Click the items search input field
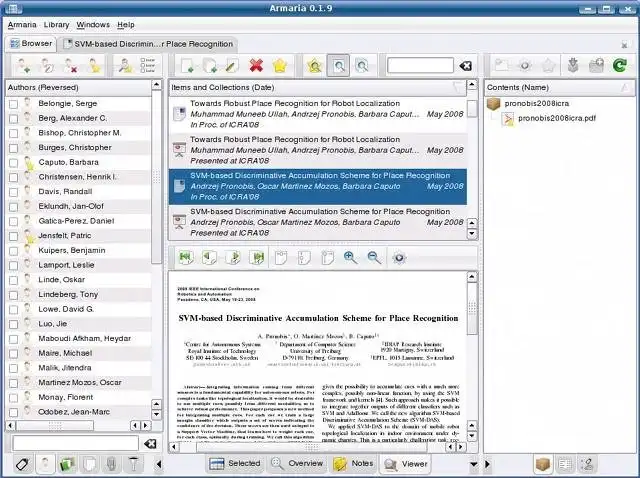 click(420, 65)
